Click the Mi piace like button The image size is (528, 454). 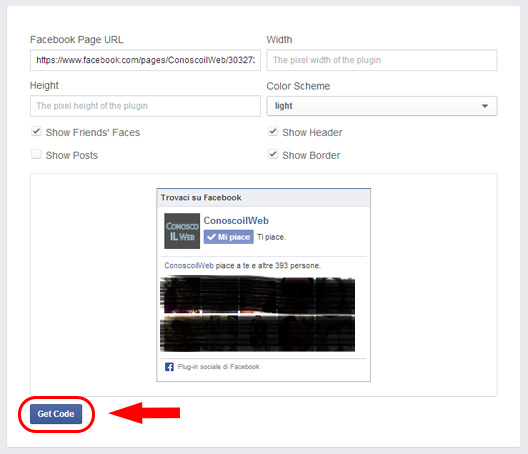229,237
